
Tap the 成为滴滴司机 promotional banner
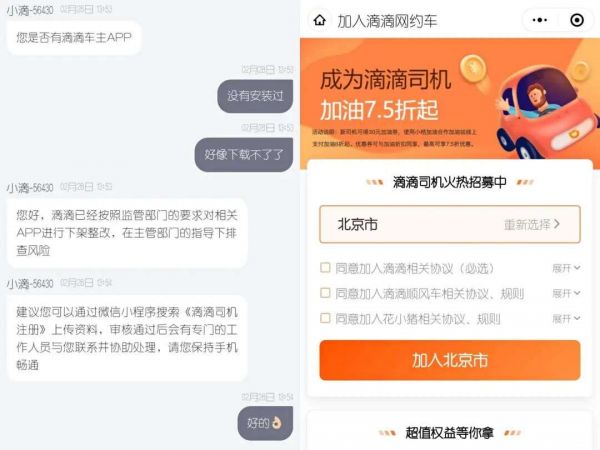(450, 103)
